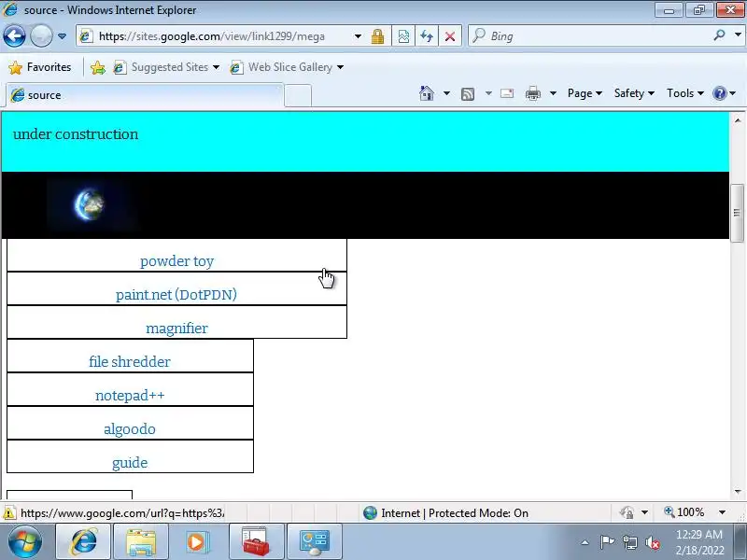
Task: Click the privacy report status icon
Action: click(627, 512)
